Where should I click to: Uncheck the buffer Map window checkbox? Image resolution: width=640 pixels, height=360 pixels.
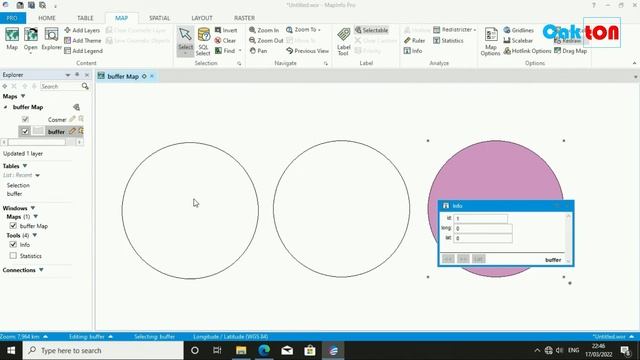pos(13,226)
